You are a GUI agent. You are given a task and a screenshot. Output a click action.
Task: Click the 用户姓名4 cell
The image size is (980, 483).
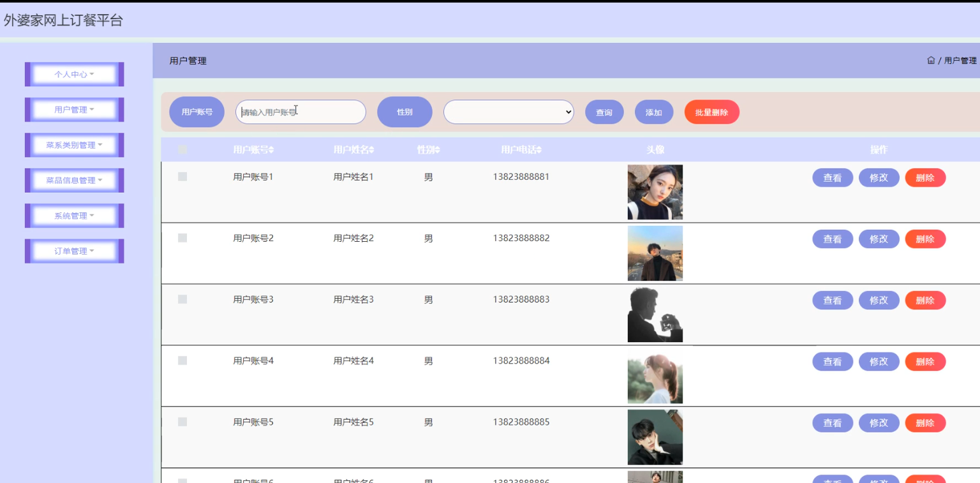click(353, 360)
